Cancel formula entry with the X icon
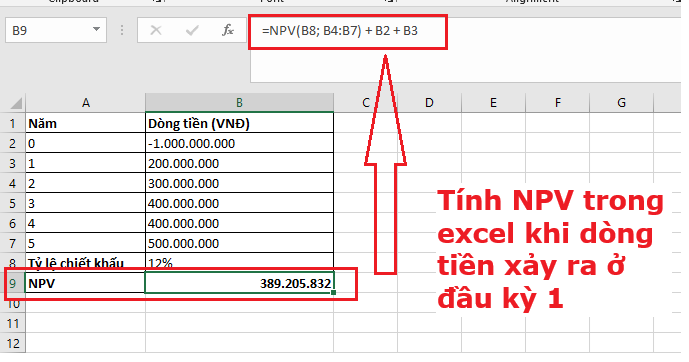This screenshot has height=362, width=689. (156, 30)
